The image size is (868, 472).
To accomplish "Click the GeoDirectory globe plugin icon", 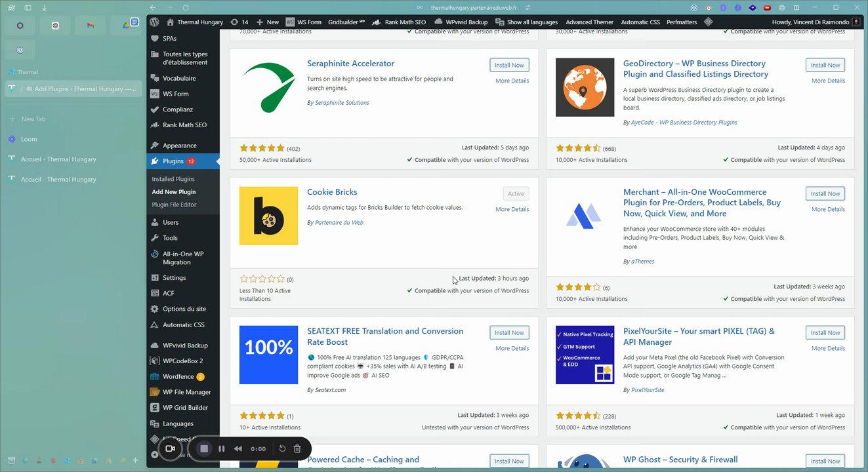I will 585,87.
